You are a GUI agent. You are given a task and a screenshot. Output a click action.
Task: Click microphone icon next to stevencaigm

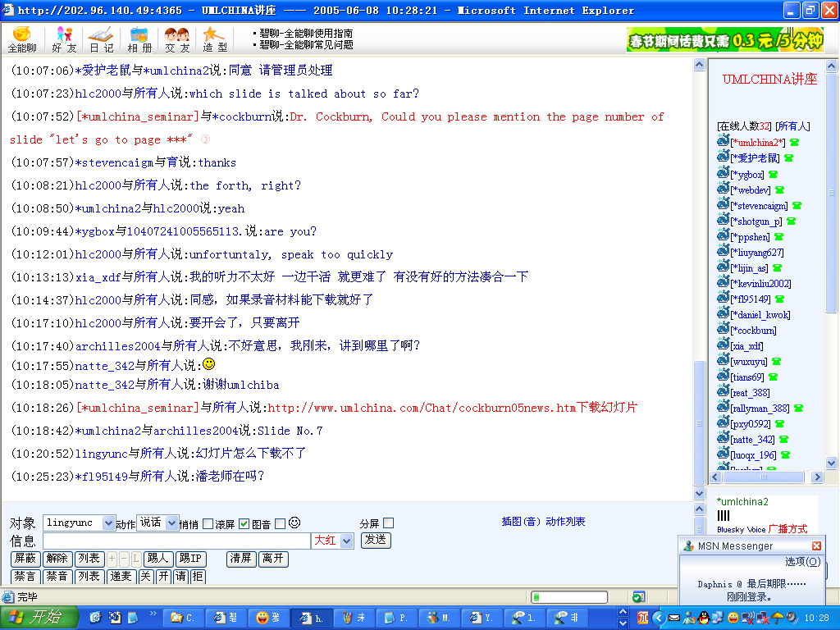click(x=797, y=206)
